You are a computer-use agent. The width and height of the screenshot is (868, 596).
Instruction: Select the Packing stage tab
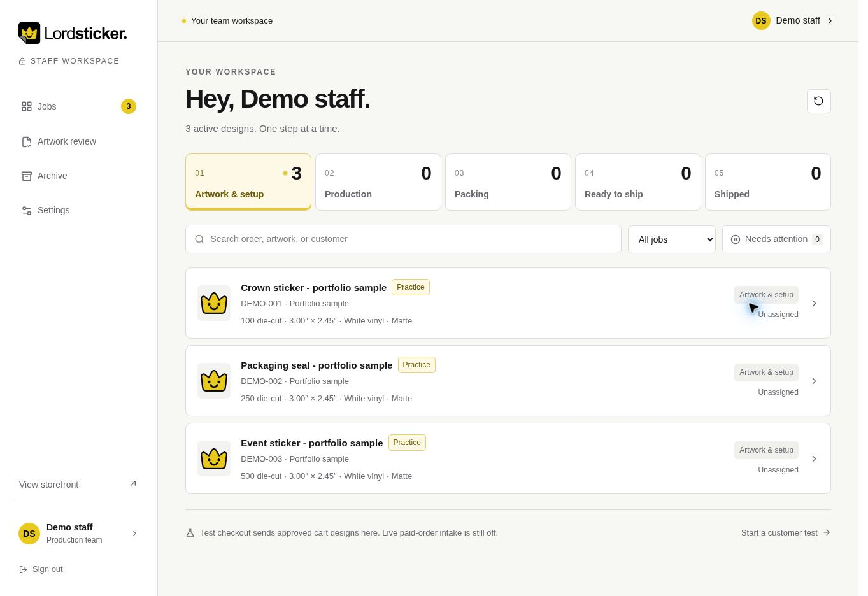[508, 182]
